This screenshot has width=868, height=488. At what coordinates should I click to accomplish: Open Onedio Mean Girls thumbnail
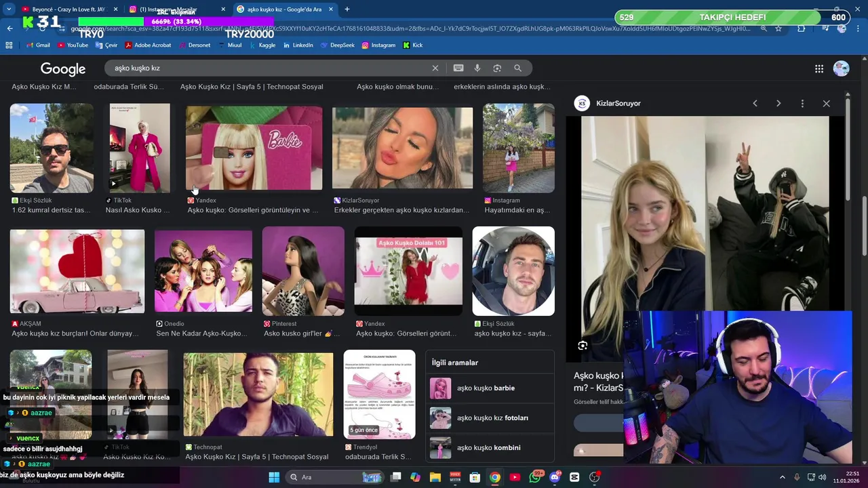click(203, 271)
